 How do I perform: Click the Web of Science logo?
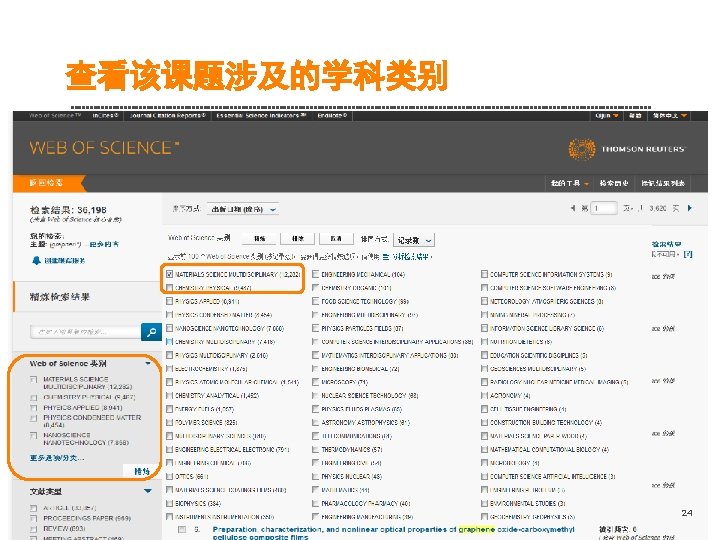click(104, 147)
